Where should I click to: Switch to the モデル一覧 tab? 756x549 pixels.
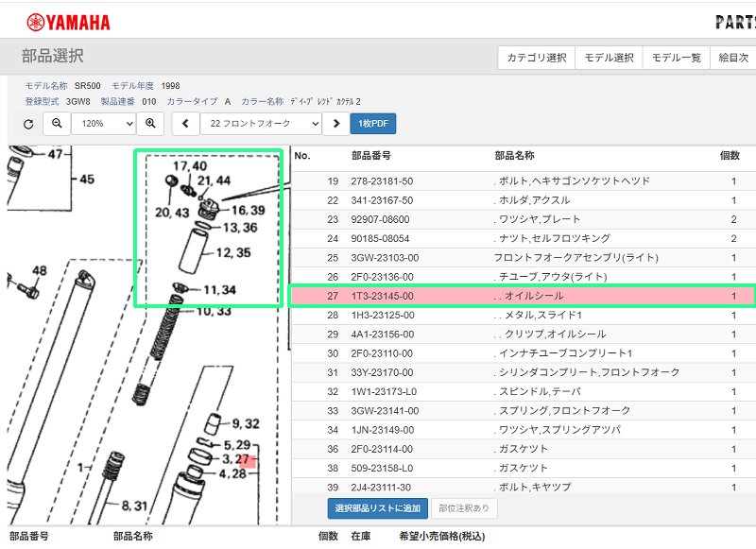point(676,58)
